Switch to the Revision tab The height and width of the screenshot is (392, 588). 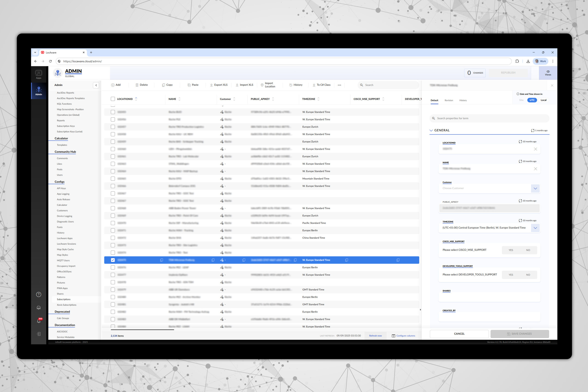click(x=449, y=101)
